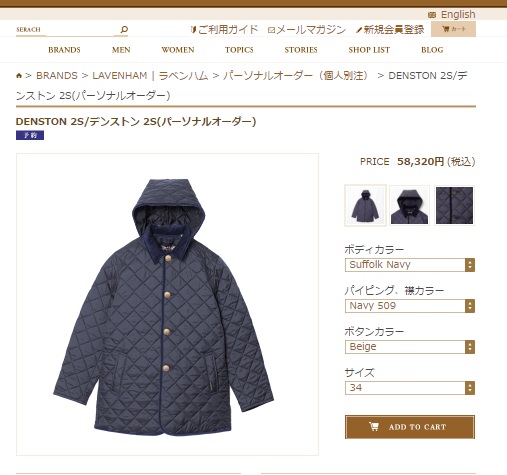Open ご利用ガイド usage guide link
The width and height of the screenshot is (507, 475).
(x=224, y=30)
